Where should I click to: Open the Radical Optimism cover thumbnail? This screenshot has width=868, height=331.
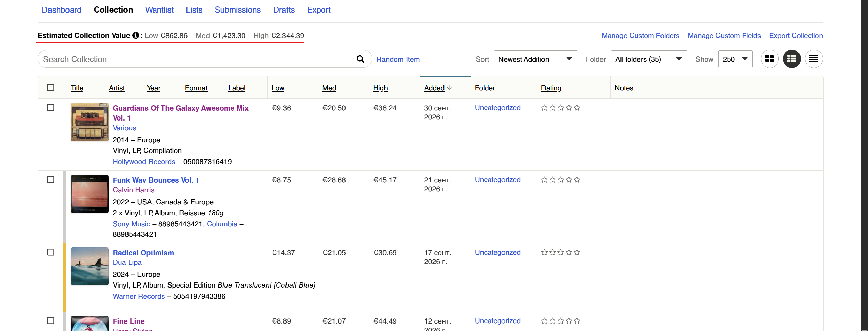point(90,266)
